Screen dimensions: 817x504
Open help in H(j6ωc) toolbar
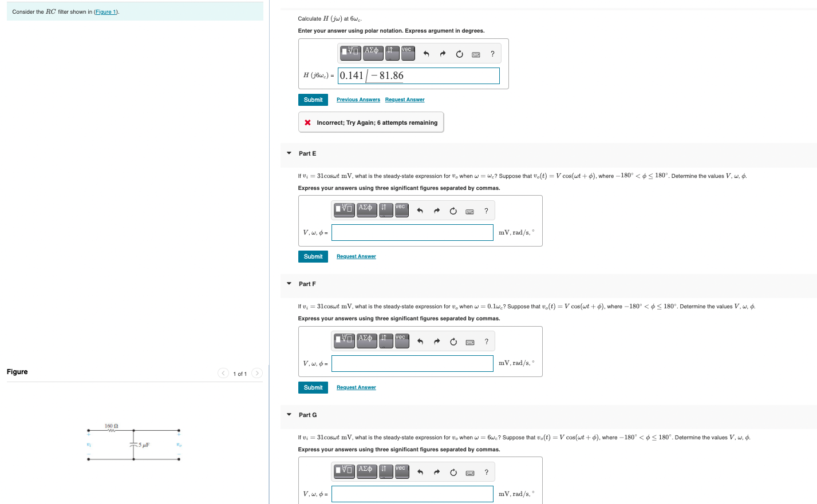click(492, 54)
